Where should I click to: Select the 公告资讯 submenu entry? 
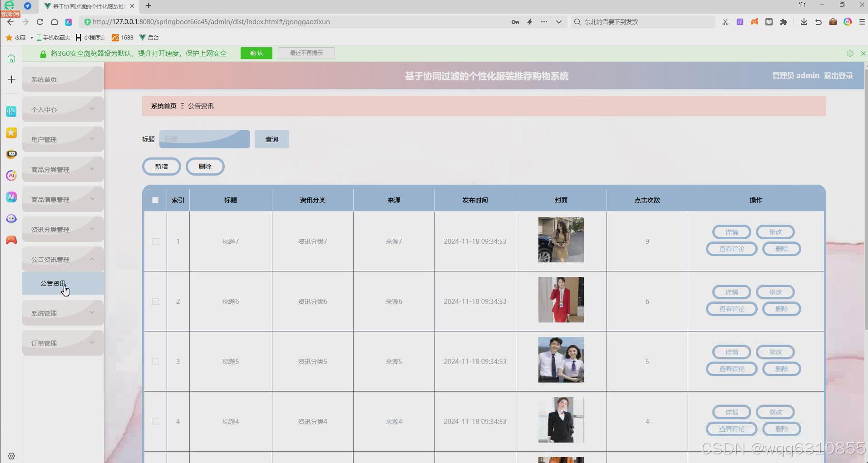tap(53, 283)
